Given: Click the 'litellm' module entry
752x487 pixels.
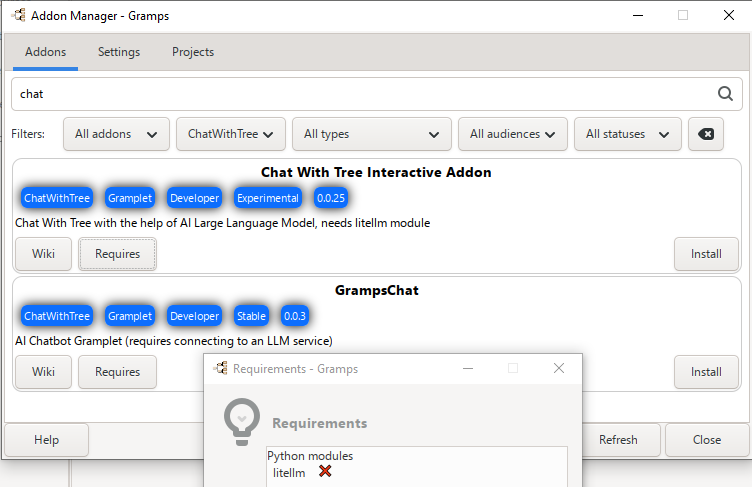Looking at the screenshot, I should 289,473.
